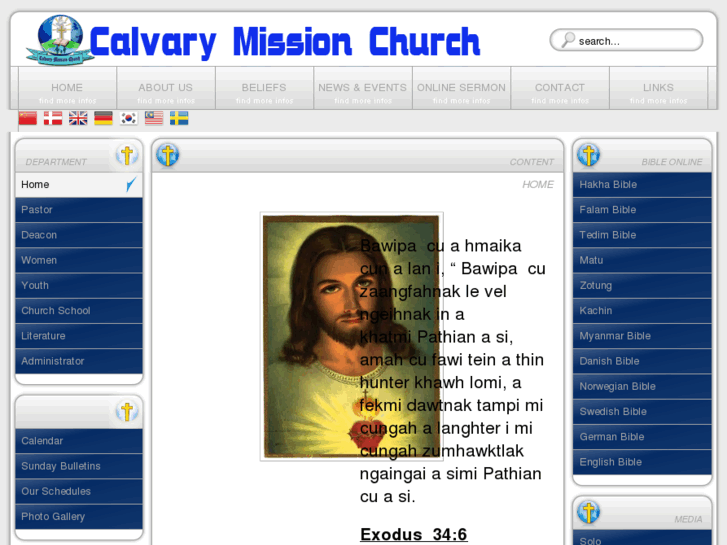Open the German Bible link
The image size is (727, 545).
(x=642, y=436)
